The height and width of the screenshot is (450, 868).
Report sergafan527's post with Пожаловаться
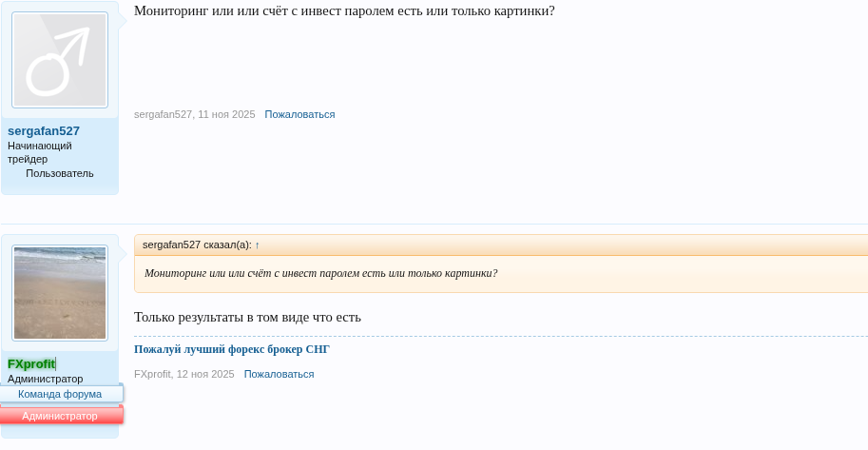299,114
